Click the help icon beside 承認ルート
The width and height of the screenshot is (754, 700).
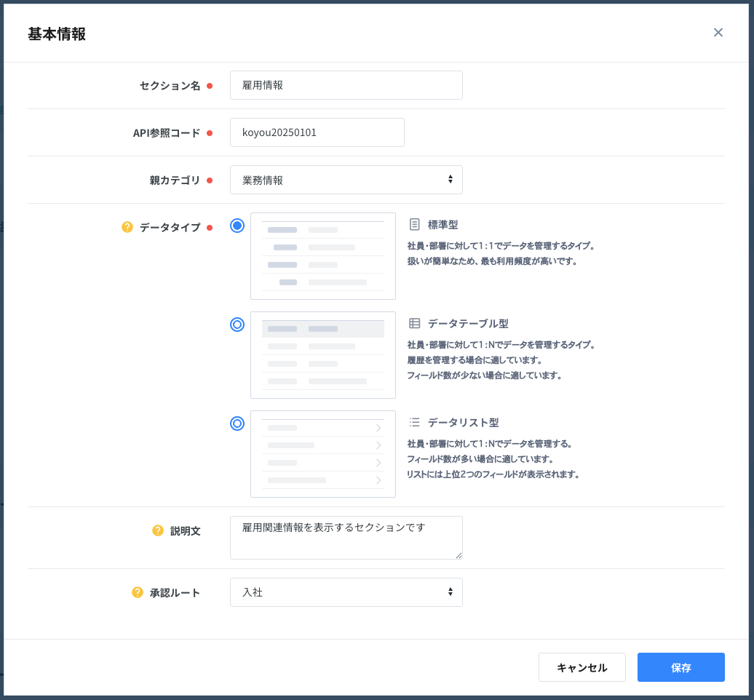pos(138,592)
